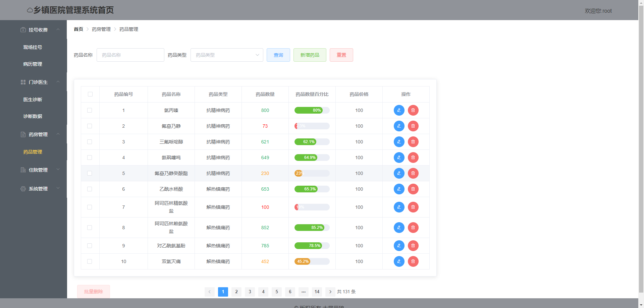
Task: Select the checkbox for 氯砜噻吨 row
Action: [90, 158]
